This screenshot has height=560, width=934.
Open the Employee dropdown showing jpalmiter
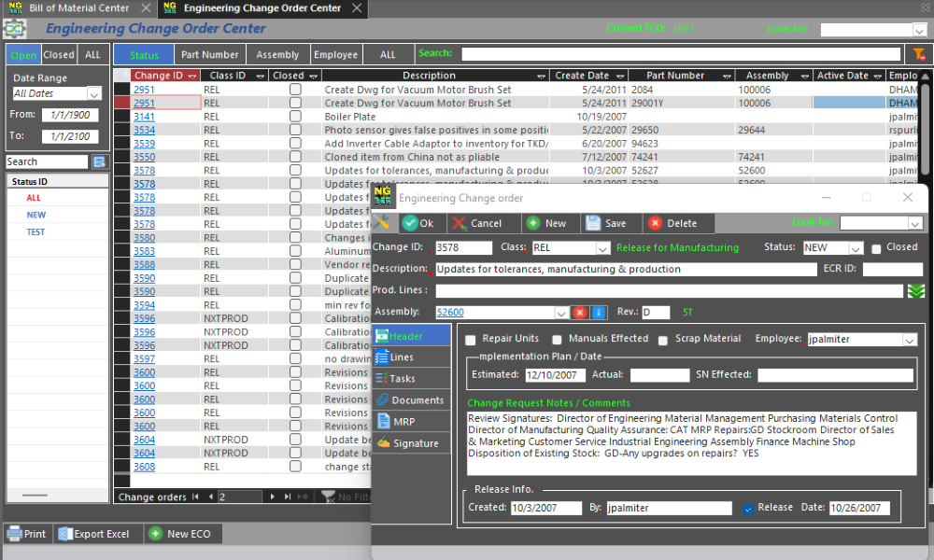[909, 340]
